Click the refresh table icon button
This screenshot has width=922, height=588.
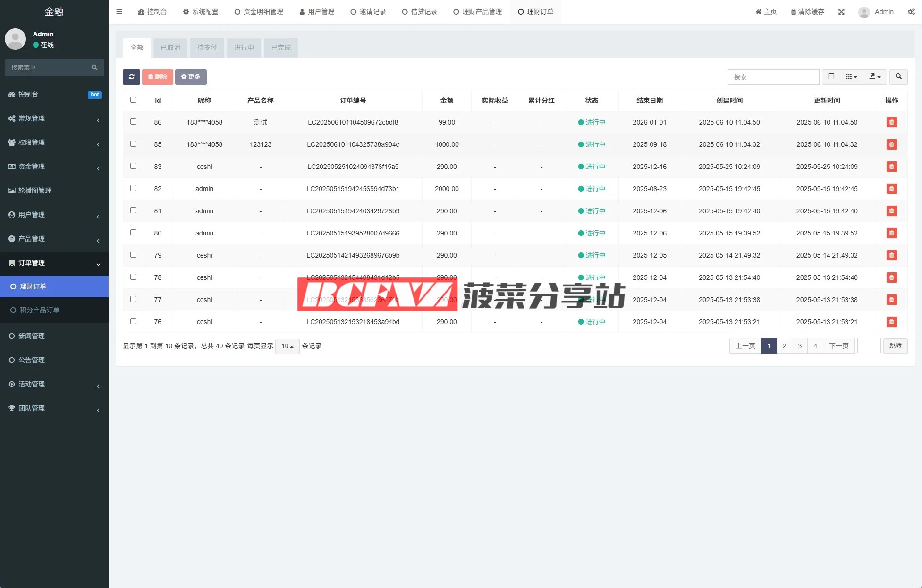click(x=131, y=77)
